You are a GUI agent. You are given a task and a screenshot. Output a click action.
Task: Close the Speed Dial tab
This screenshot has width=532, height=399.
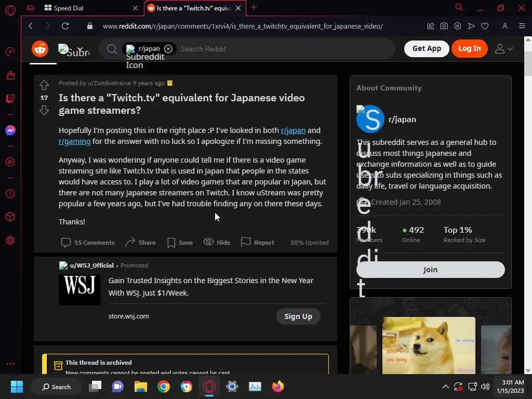[x=136, y=8]
